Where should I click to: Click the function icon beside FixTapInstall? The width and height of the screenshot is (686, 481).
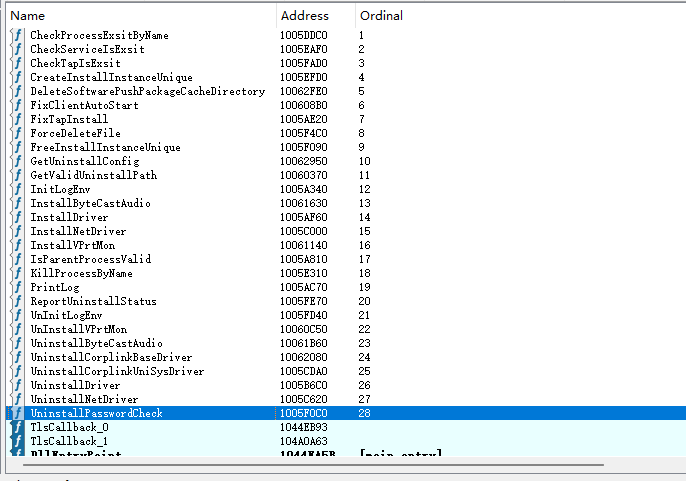click(16, 119)
